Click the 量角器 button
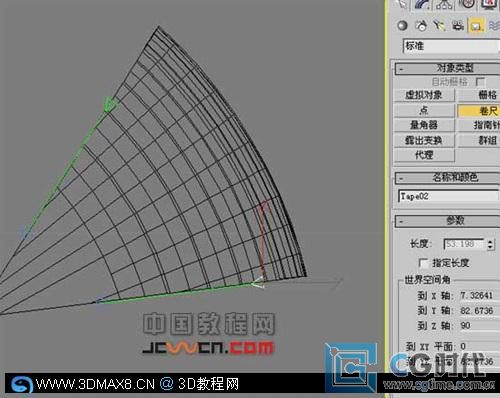500x398 pixels. [x=424, y=125]
